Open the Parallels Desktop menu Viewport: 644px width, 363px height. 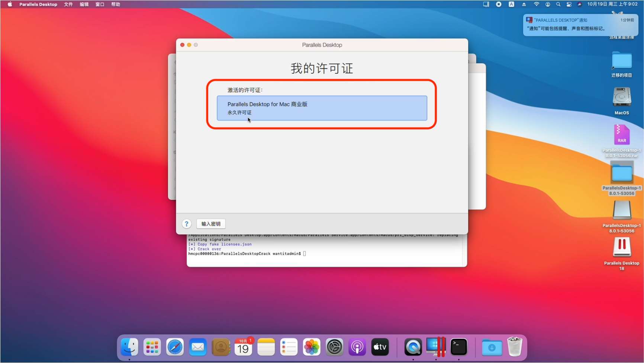38,4
